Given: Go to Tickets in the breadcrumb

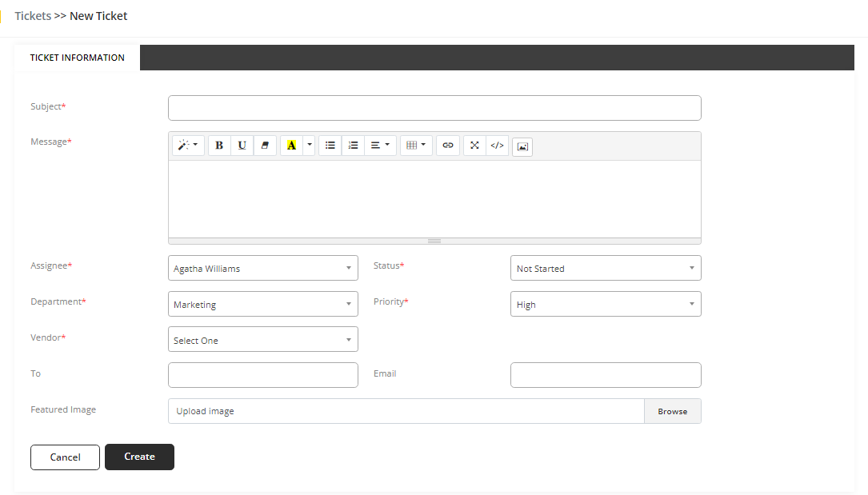Looking at the screenshot, I should tap(33, 16).
